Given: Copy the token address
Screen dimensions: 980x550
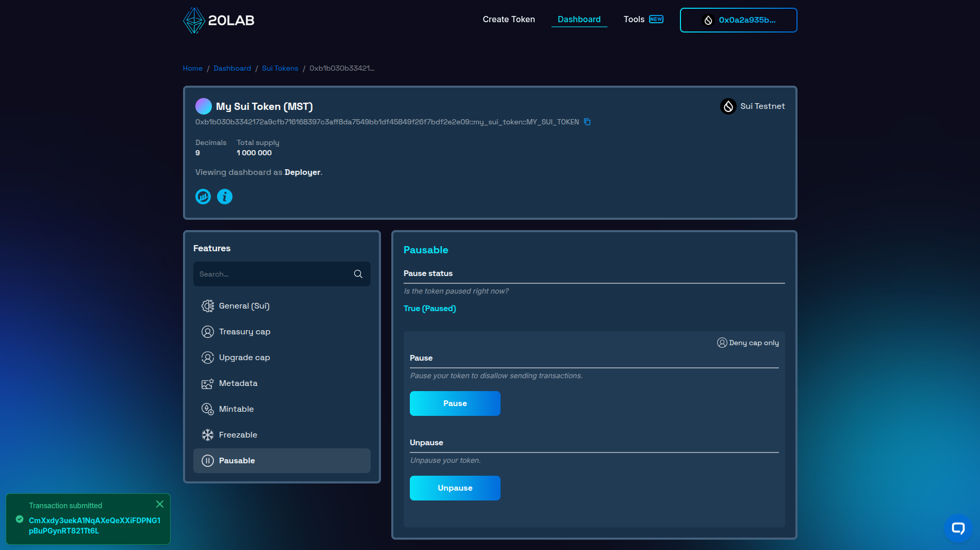Looking at the screenshot, I should click(x=587, y=122).
